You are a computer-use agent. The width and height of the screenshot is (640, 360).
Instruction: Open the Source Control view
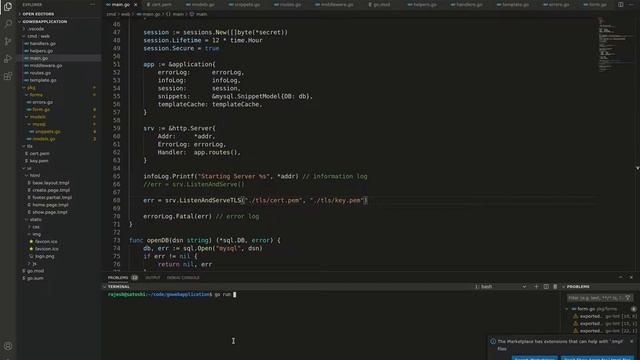(x=8, y=41)
